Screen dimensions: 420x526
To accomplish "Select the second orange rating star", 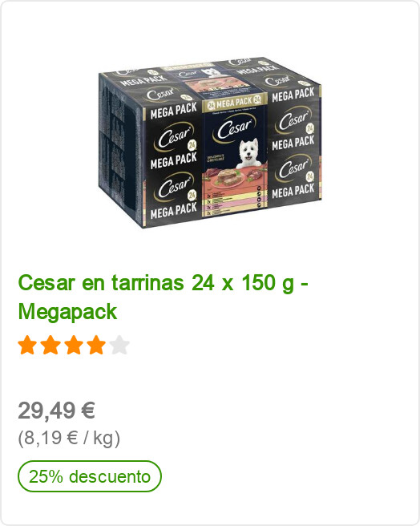I will click(50, 345).
